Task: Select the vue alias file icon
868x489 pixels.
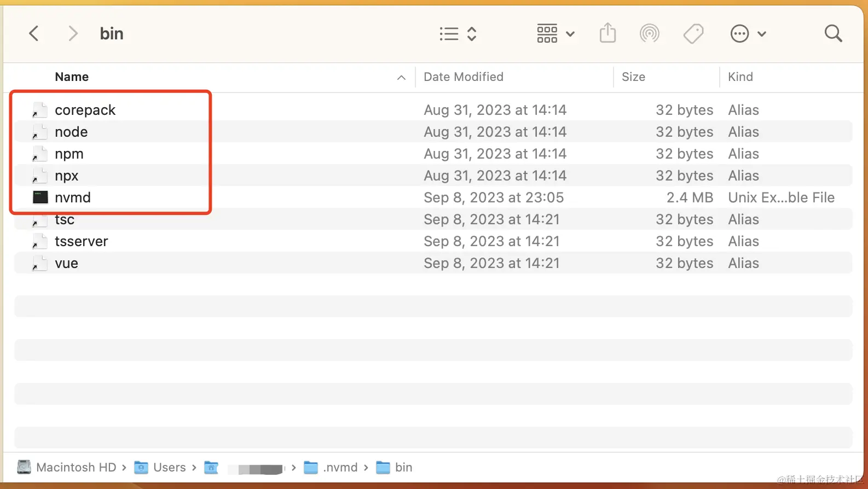Action: coord(40,263)
